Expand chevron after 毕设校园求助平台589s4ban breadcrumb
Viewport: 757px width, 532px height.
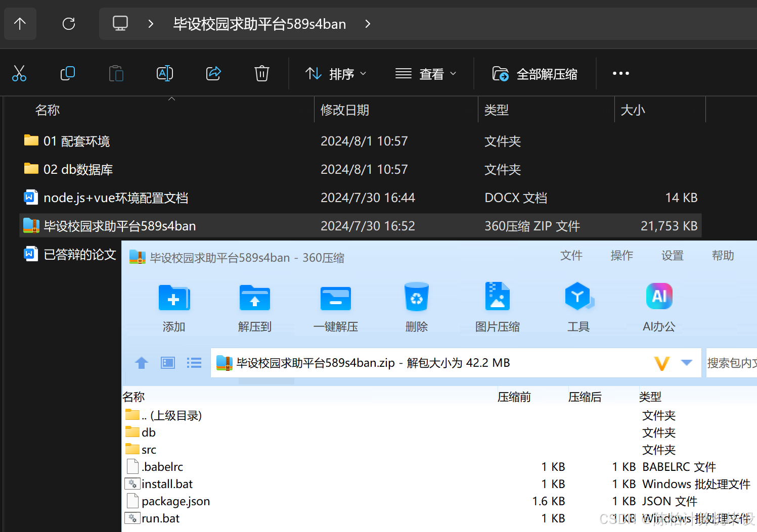(368, 24)
